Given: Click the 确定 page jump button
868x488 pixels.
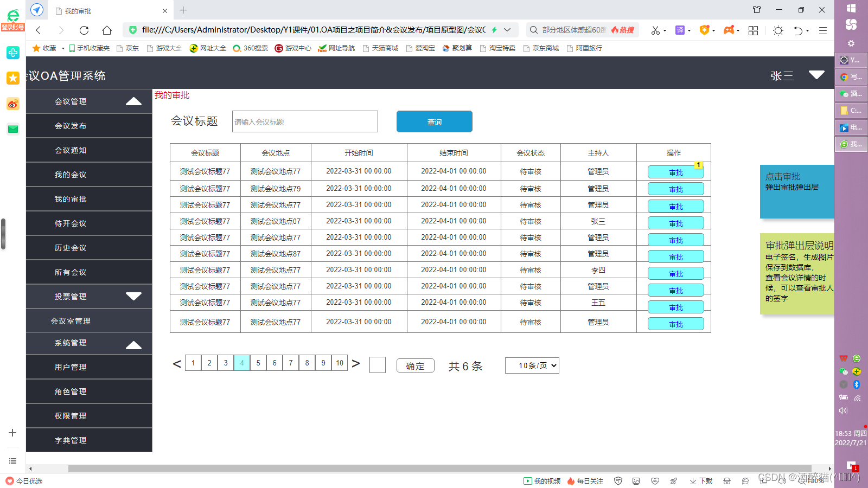Looking at the screenshot, I should [416, 365].
